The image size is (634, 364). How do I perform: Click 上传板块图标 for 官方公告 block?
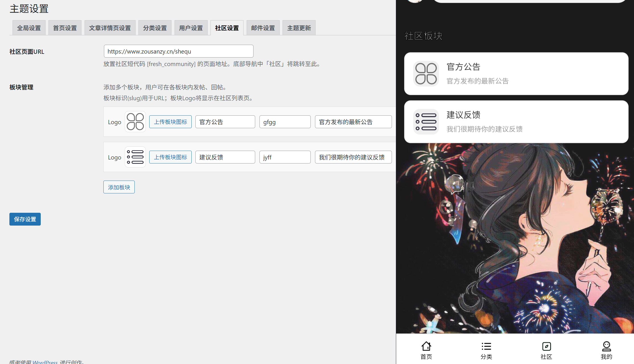(170, 122)
